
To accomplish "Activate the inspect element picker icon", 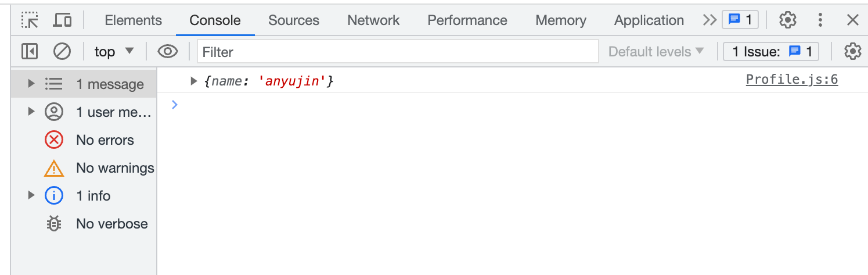I will coord(30,20).
